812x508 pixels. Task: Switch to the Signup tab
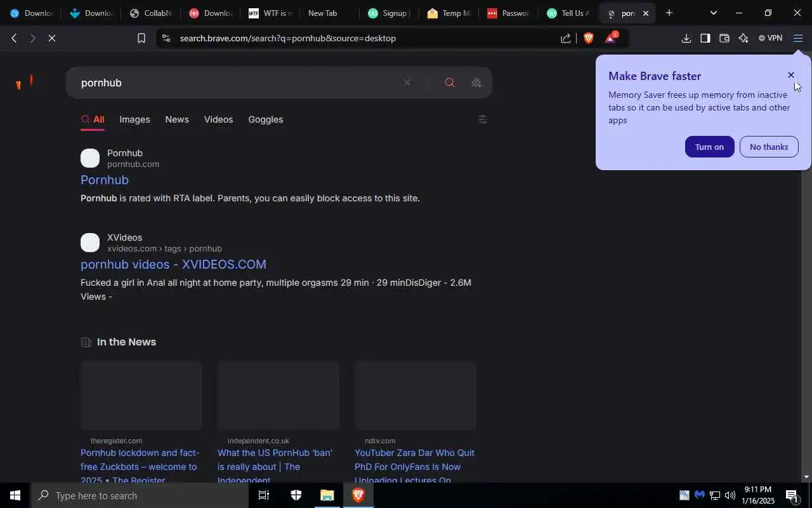click(x=389, y=13)
